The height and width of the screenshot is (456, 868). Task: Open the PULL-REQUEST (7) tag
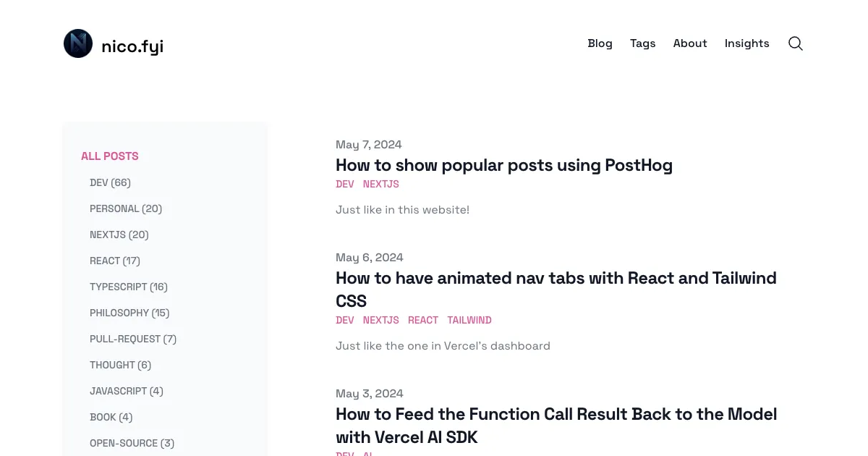[x=133, y=339]
